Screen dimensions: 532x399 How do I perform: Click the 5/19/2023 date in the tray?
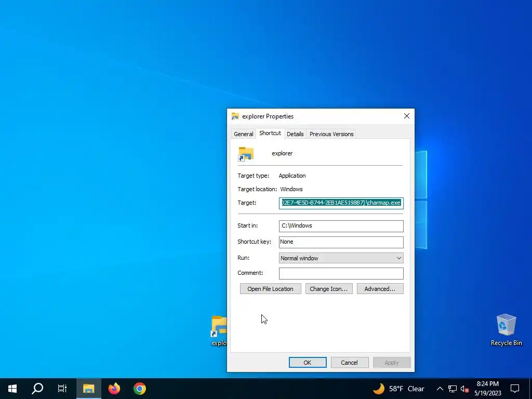click(487, 393)
